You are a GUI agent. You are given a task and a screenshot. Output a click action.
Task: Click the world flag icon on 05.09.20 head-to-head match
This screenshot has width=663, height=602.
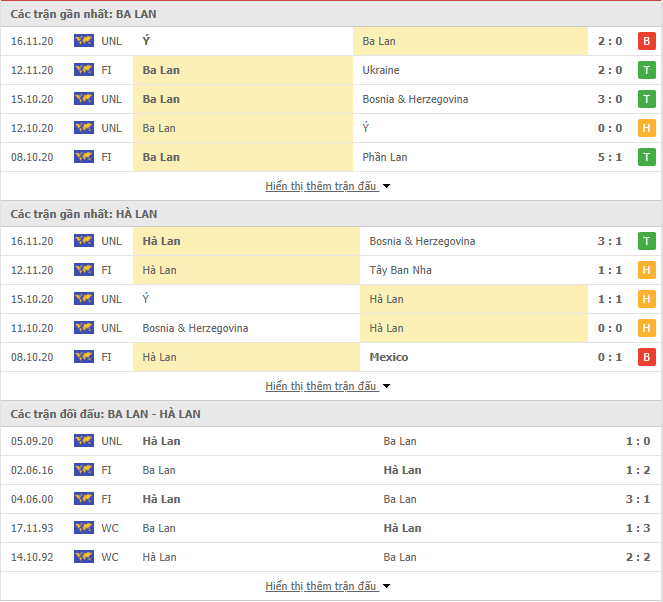(x=84, y=441)
